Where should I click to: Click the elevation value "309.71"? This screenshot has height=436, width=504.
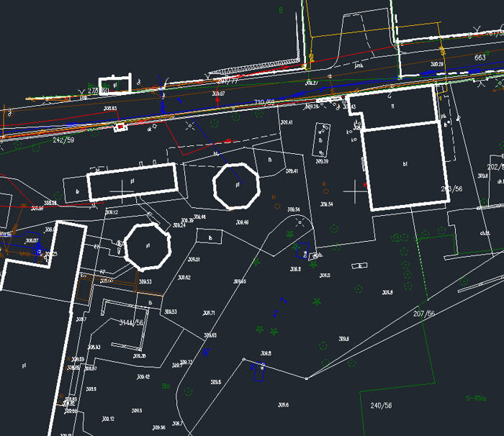pos(209,313)
